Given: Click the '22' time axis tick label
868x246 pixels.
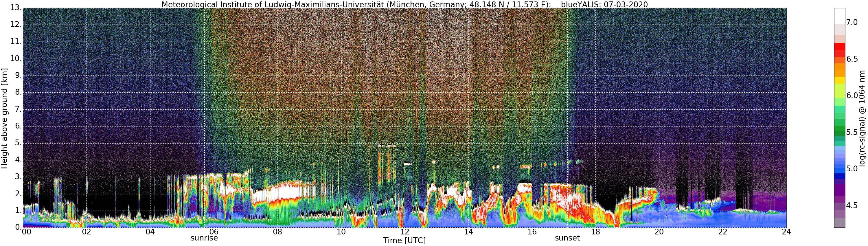Looking at the screenshot, I should click(723, 232).
